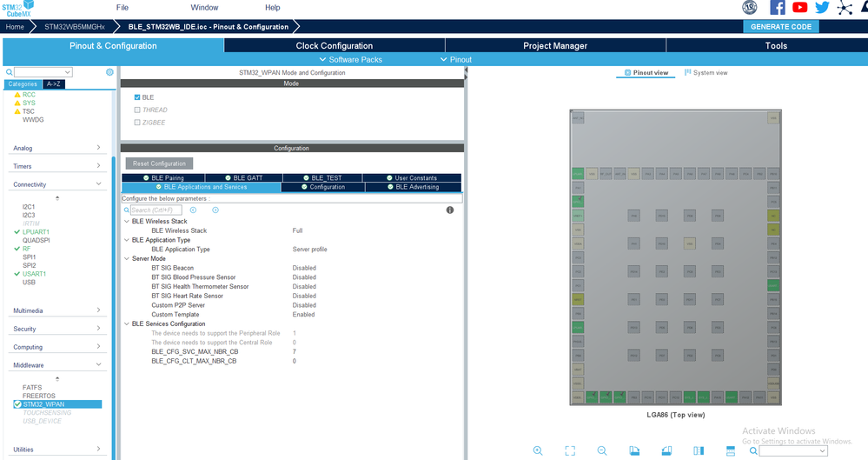Toggle the ZIGBEE mode checkbox
The height and width of the screenshot is (460, 868).
coord(137,123)
